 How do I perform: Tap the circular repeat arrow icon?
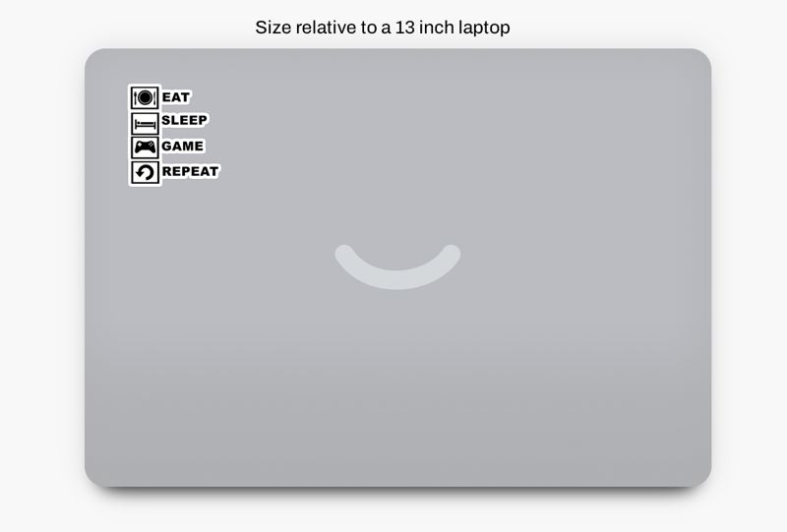(145, 172)
